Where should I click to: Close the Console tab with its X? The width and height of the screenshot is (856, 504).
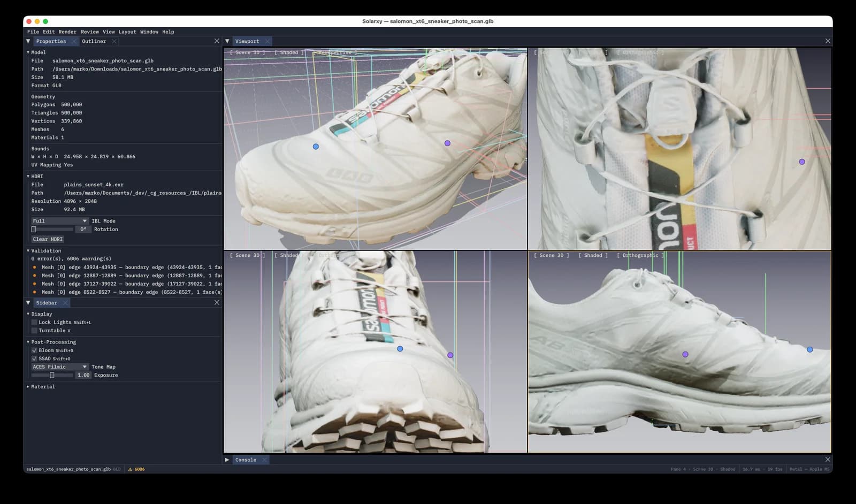[x=264, y=460]
